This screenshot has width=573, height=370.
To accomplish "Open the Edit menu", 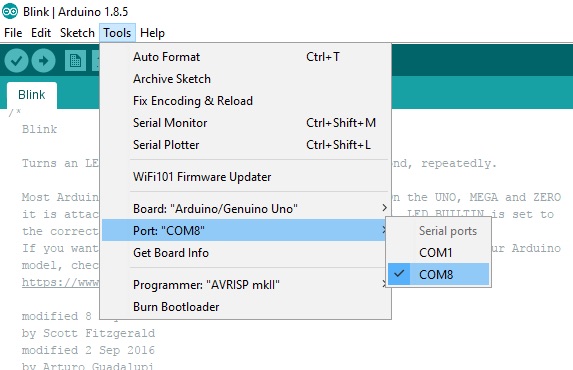I will pos(41,33).
